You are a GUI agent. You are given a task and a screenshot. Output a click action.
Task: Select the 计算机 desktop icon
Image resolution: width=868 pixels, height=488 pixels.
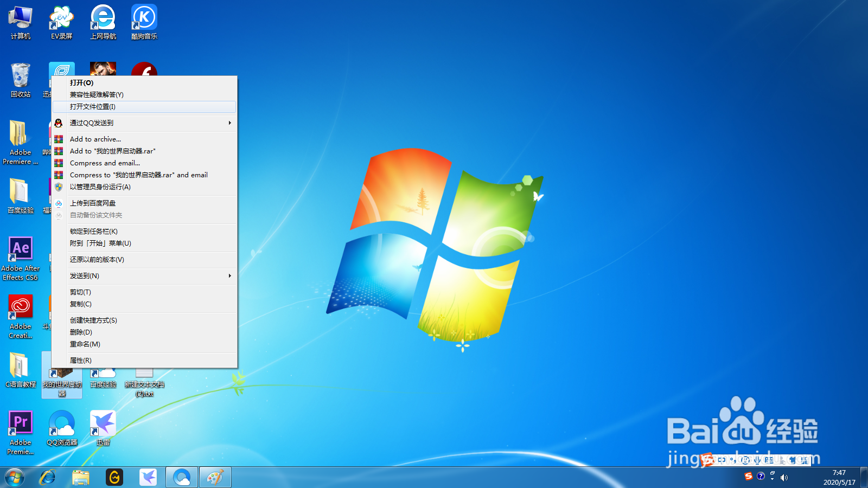tap(21, 22)
